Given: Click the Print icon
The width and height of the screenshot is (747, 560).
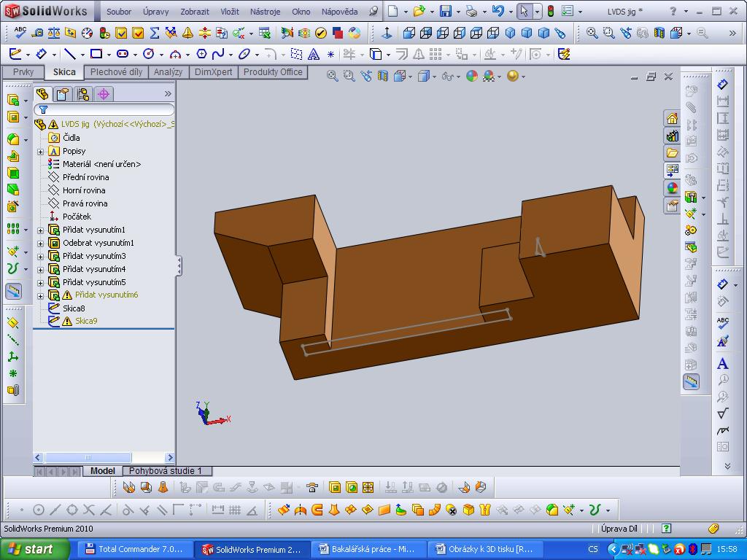Looking at the screenshot, I should [471, 11].
